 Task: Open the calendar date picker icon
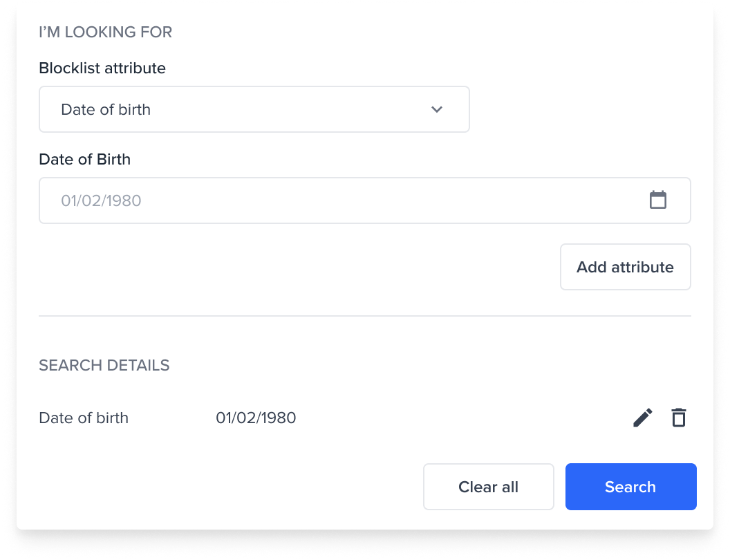coord(658,200)
